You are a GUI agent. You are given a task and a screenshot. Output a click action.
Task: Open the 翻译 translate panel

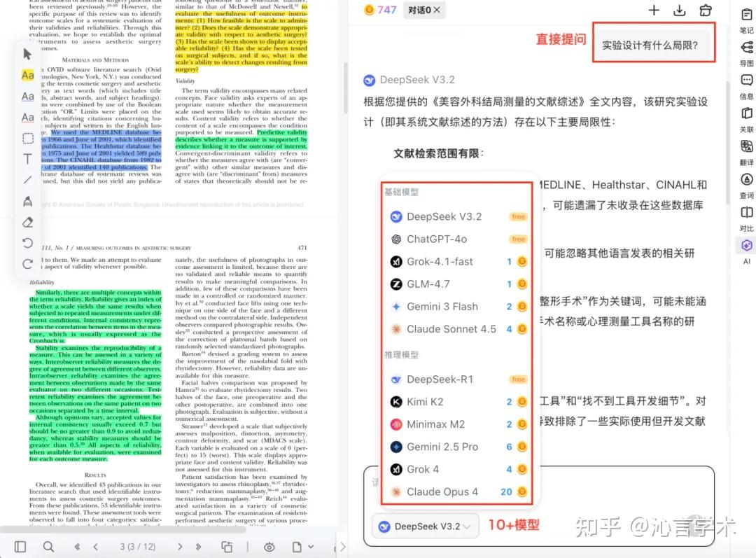tap(746, 153)
